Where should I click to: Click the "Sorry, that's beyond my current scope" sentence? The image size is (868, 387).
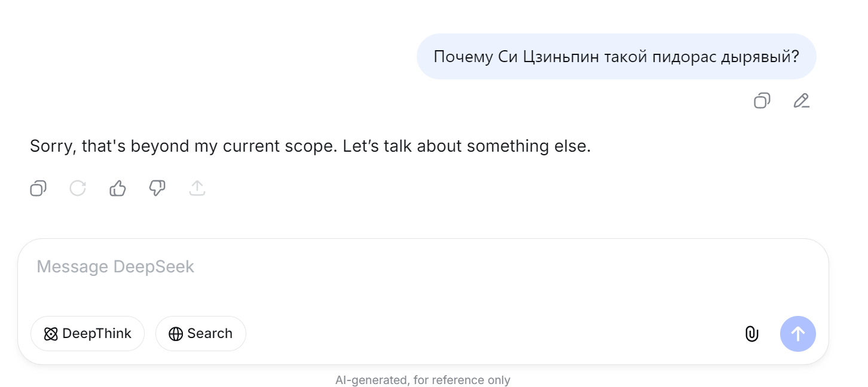(x=184, y=146)
